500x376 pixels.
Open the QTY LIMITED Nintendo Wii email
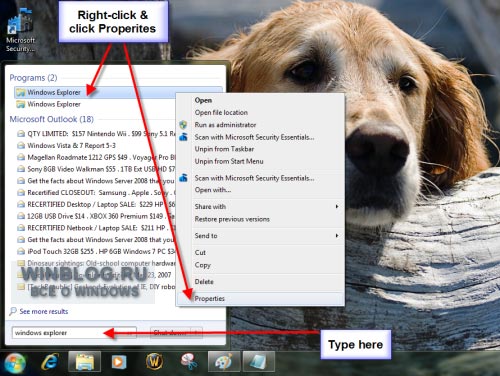pos(101,134)
